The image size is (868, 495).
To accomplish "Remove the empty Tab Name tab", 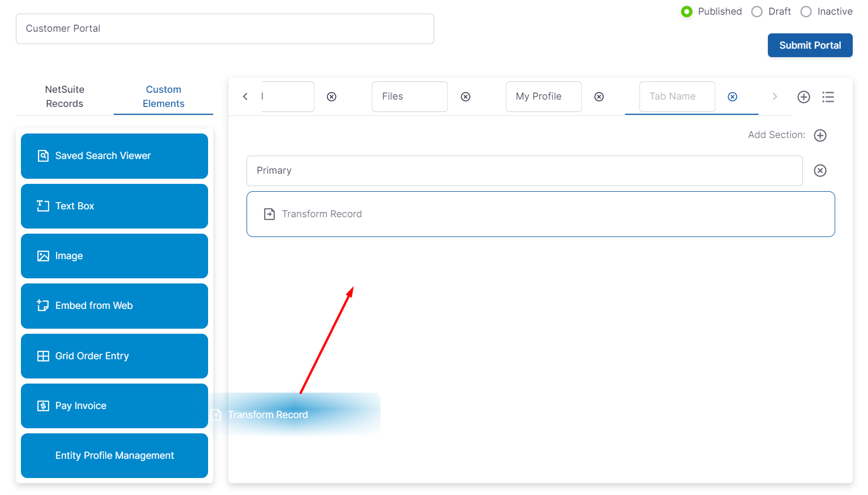I will 732,97.
